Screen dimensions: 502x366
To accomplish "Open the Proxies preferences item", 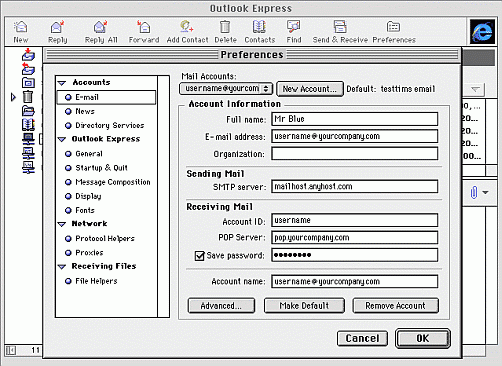I will pyautogui.click(x=89, y=253).
